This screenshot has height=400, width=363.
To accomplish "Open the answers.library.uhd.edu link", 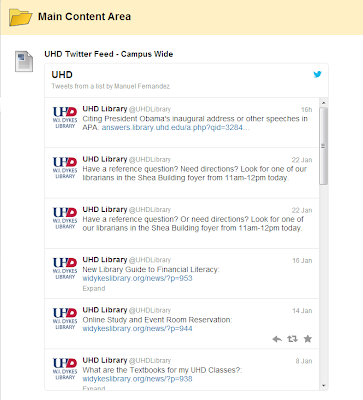I will pos(175,128).
